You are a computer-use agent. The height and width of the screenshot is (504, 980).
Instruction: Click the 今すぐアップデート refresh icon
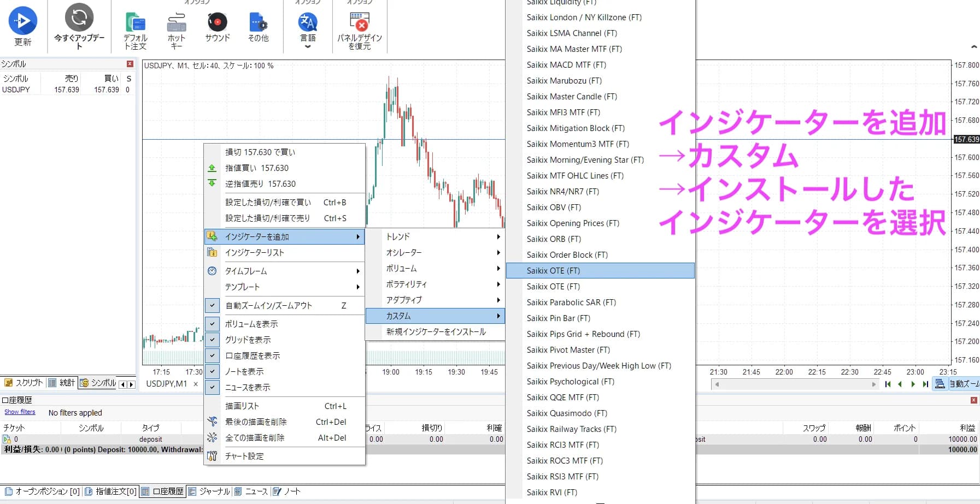79,17
